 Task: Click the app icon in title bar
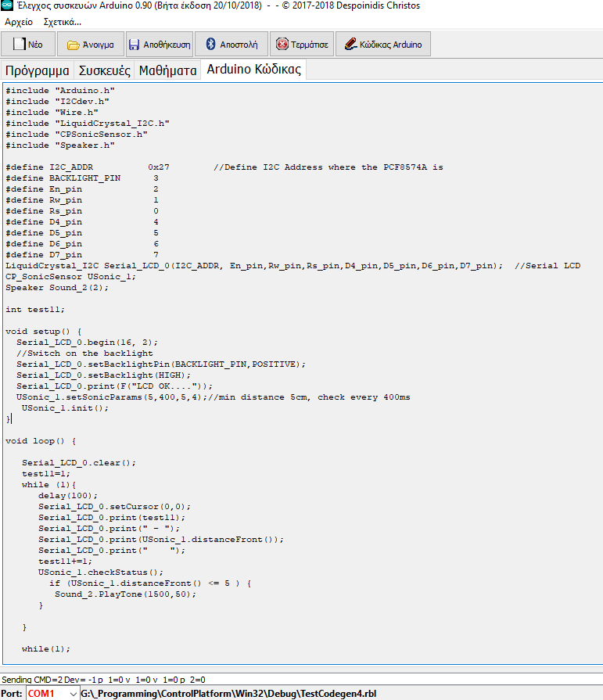[7, 5]
